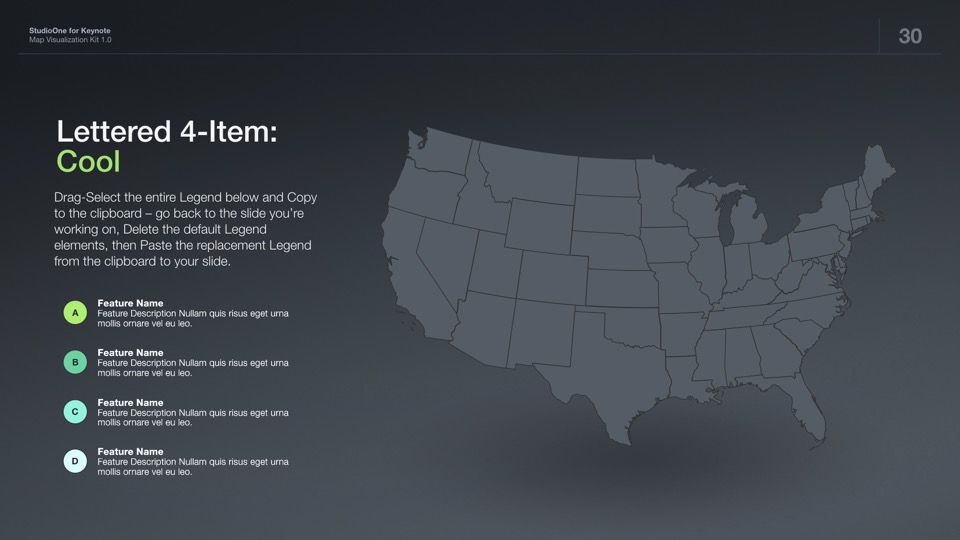
Task: Select the Drag-Select instruction paragraph
Action: [185, 229]
